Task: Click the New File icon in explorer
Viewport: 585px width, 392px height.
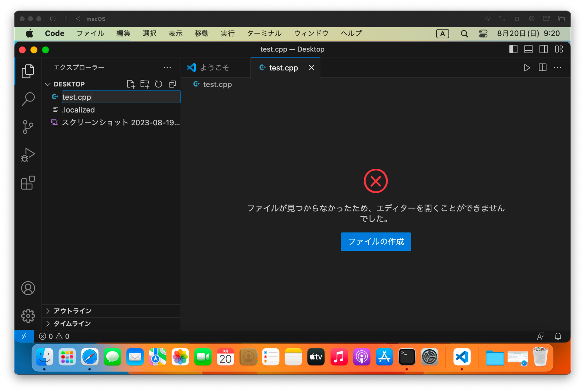Action: point(131,84)
